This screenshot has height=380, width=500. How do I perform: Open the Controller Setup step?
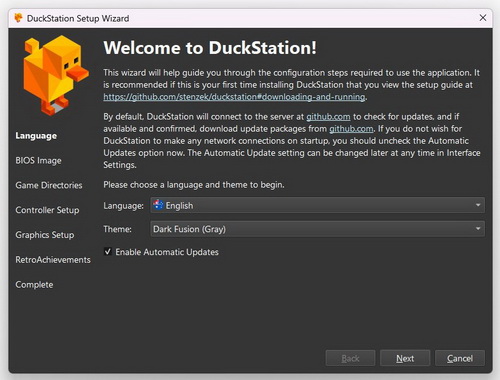47,210
